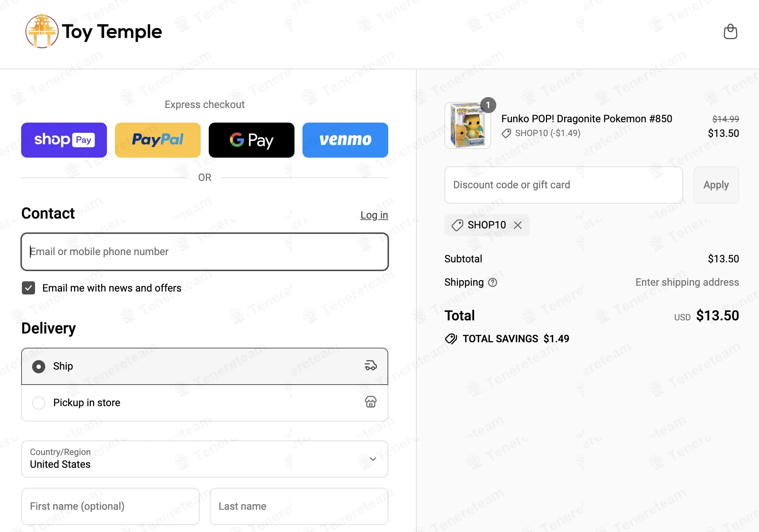Click the delivery truck icon
This screenshot has width=759, height=532.
[371, 366]
